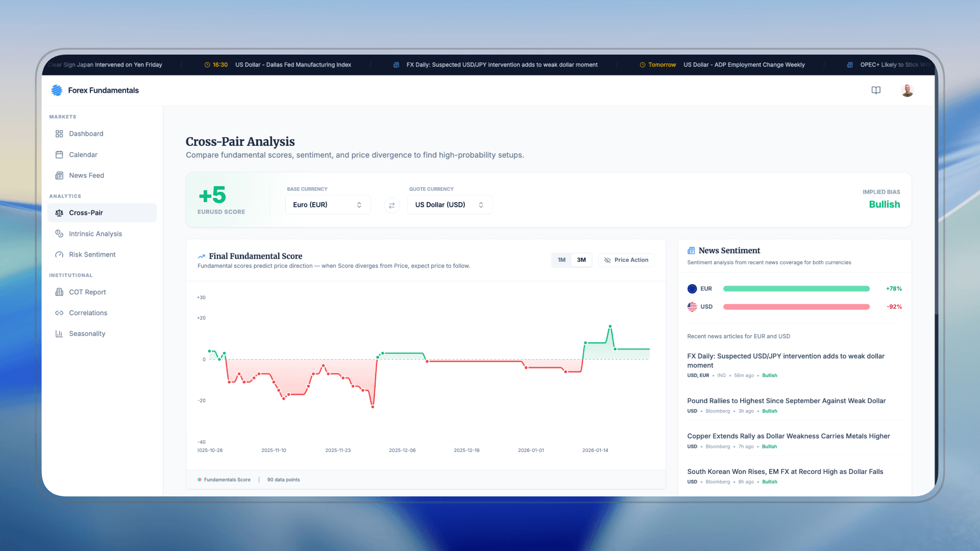Open the Base Currency dropdown
980x551 pixels.
pyautogui.click(x=328, y=205)
